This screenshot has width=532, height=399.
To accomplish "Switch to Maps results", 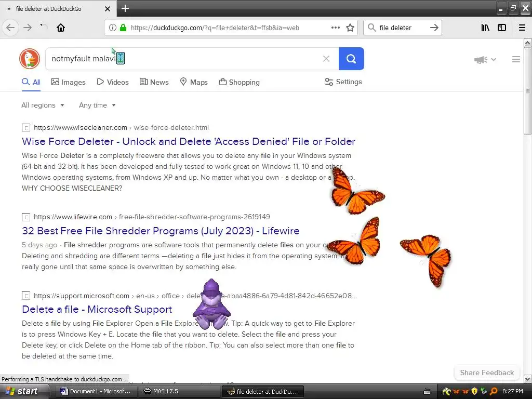I will pos(194,82).
